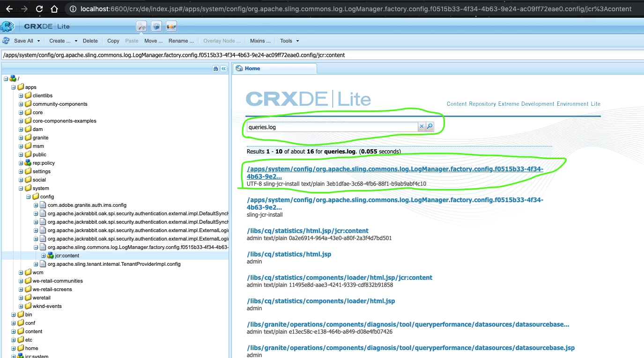Click the wknd-events folder icon
Screen dimensions: 644x358
28,306
